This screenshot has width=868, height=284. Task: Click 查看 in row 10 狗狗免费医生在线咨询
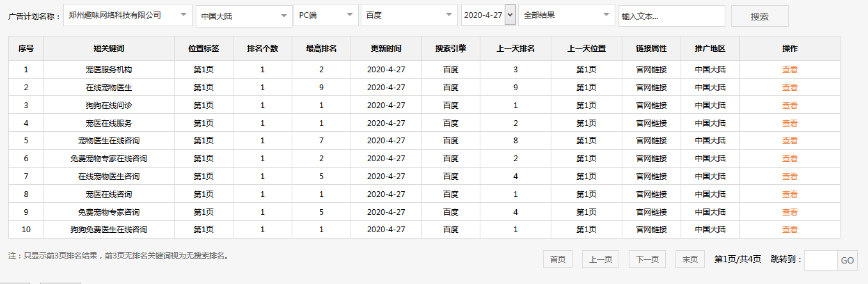789,230
